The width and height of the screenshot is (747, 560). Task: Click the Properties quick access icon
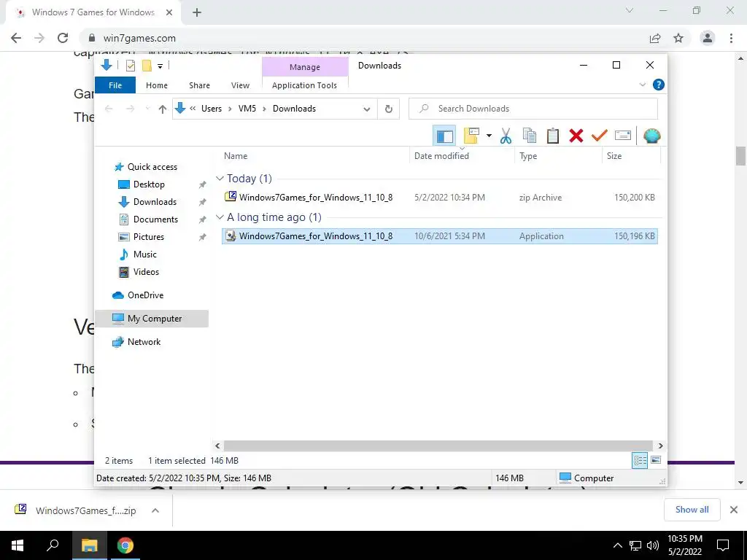[130, 66]
